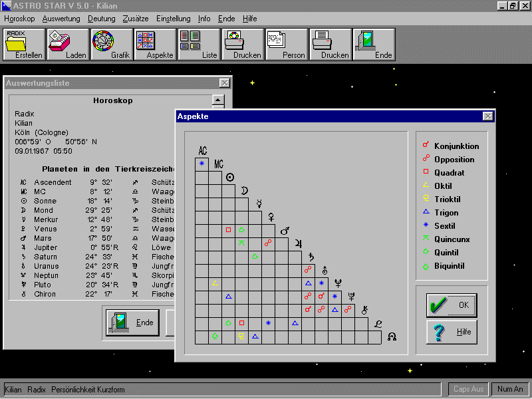Open the Einstellung menu
Viewport: 532px width, 399px height.
173,19
